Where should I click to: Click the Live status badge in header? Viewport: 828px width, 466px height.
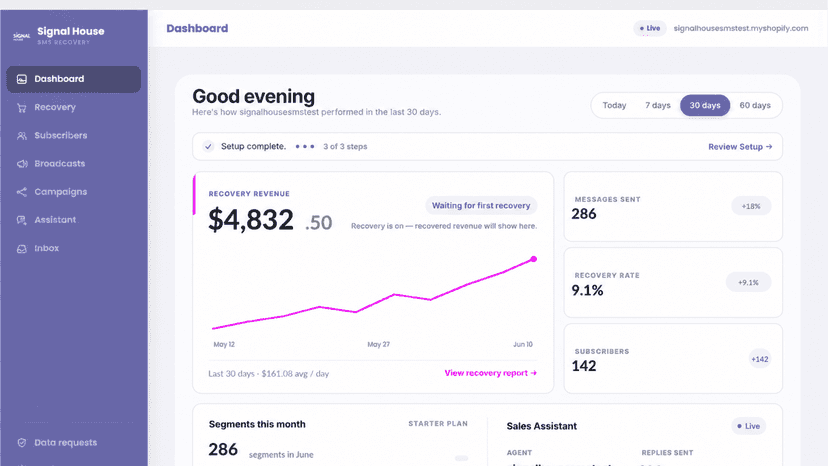(x=650, y=28)
